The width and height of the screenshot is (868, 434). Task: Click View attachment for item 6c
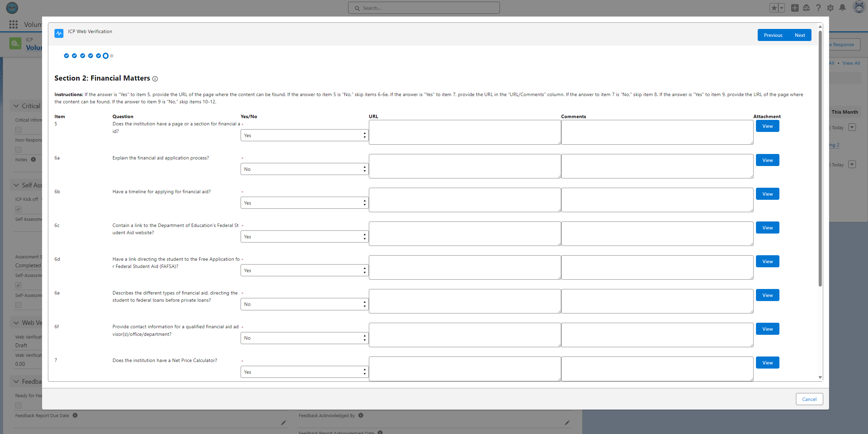(767, 228)
